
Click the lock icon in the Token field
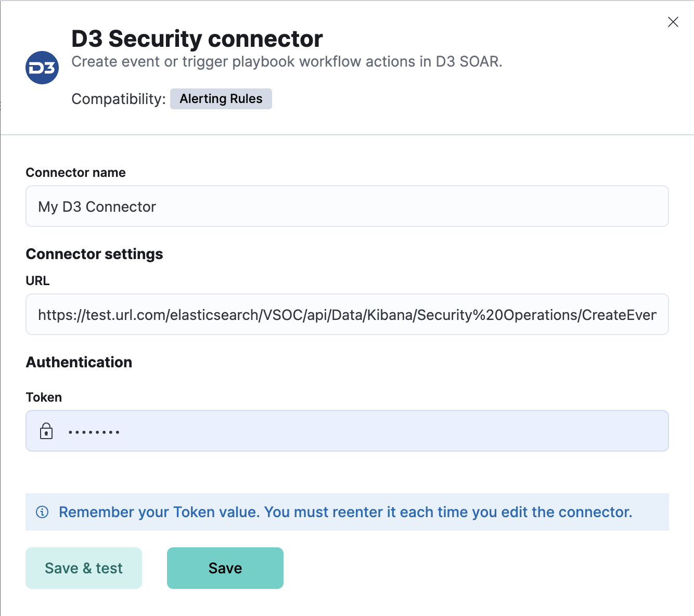click(x=46, y=431)
